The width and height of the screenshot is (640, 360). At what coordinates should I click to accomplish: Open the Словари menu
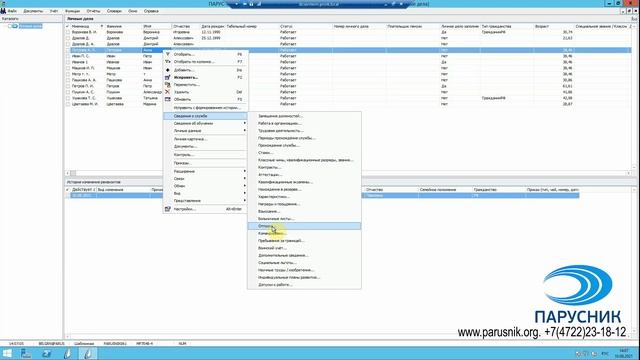click(x=114, y=11)
